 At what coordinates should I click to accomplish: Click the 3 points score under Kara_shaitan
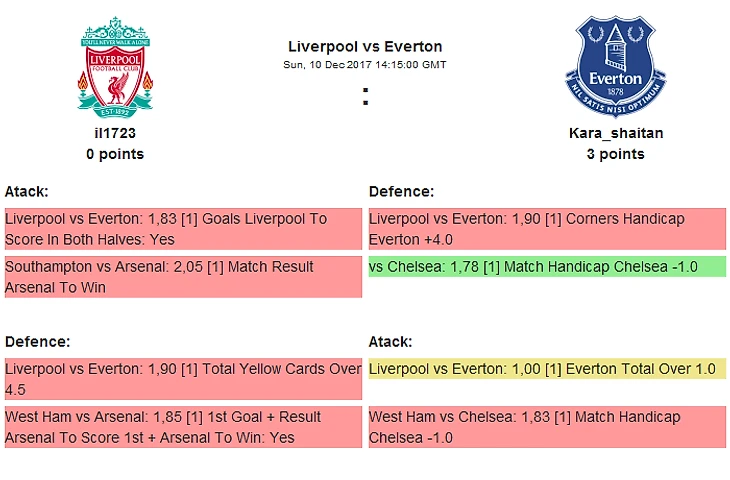point(615,154)
